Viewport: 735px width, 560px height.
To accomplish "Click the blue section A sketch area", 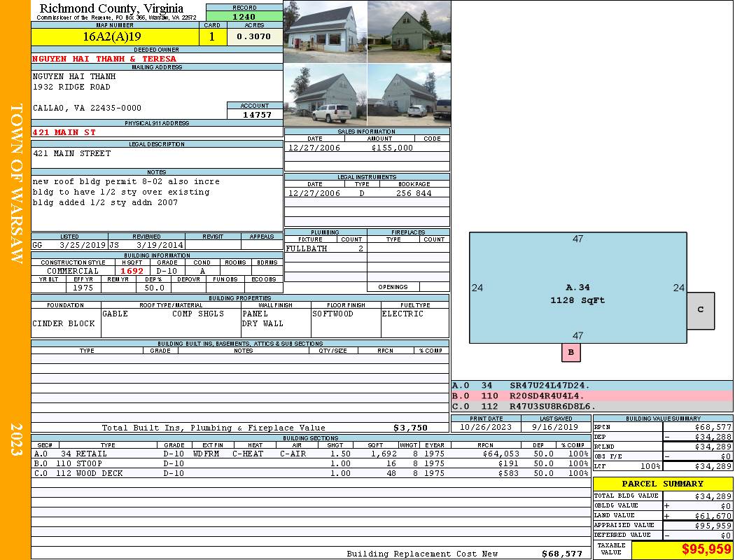I will 577,288.
